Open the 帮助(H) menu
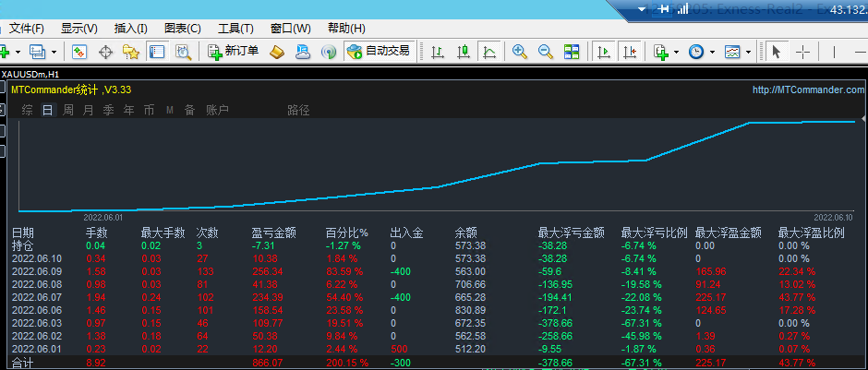The height and width of the screenshot is (370, 868). click(x=346, y=29)
